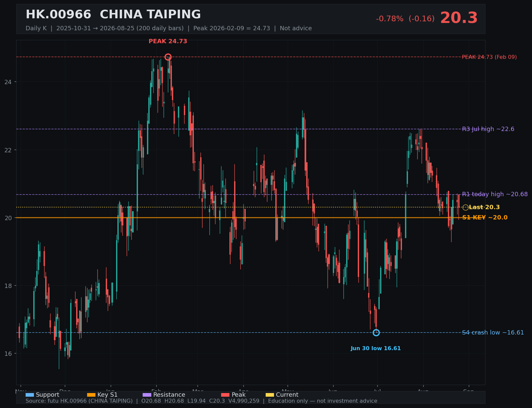
Task: Click the PEAK 24.73 annotation above the chart
Action: point(168,41)
